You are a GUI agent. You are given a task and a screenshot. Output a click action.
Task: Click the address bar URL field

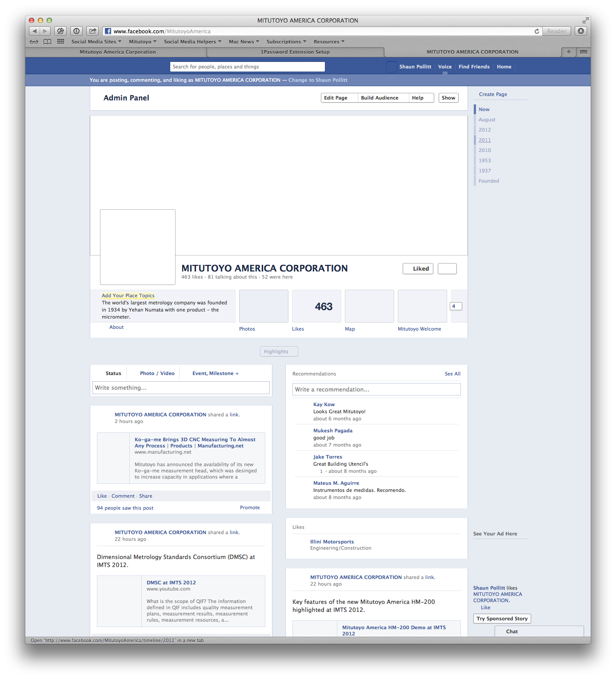(x=322, y=31)
